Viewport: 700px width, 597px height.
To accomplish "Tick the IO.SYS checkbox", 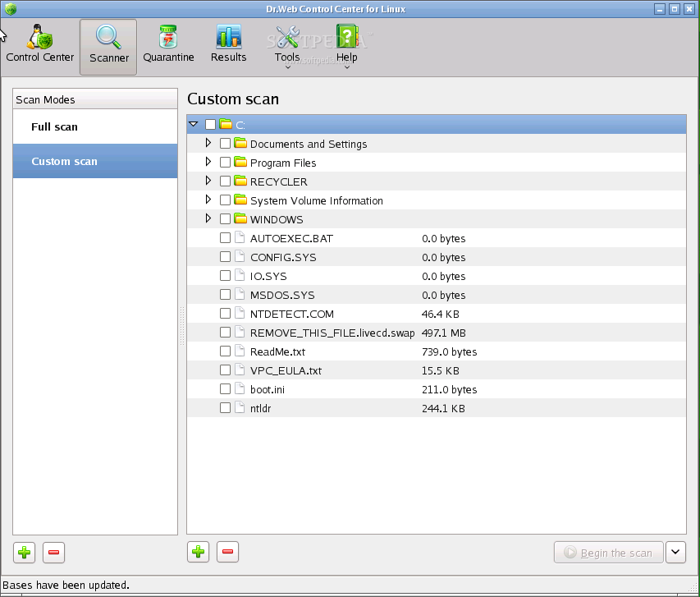I will [225, 275].
